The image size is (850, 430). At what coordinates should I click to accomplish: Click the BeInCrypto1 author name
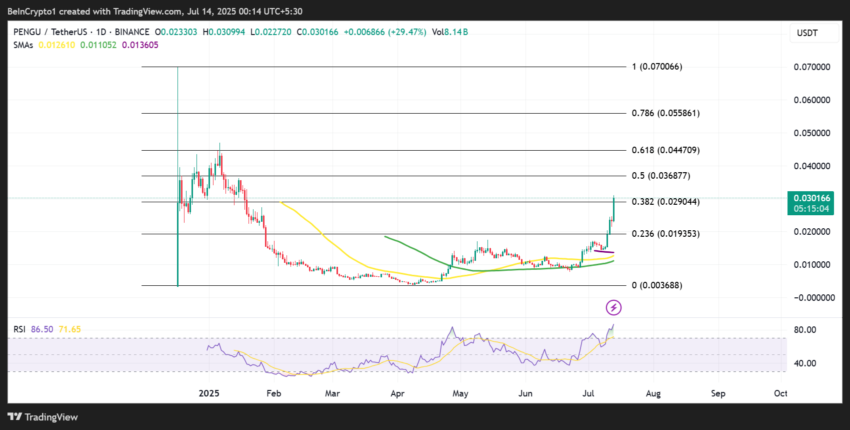pyautogui.click(x=31, y=10)
